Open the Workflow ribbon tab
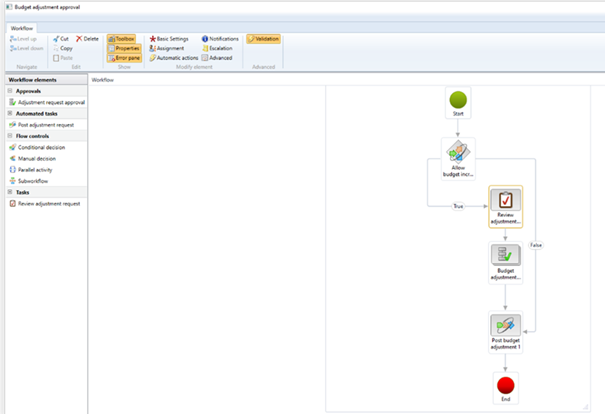This screenshot has height=414, width=605. pyautogui.click(x=22, y=28)
